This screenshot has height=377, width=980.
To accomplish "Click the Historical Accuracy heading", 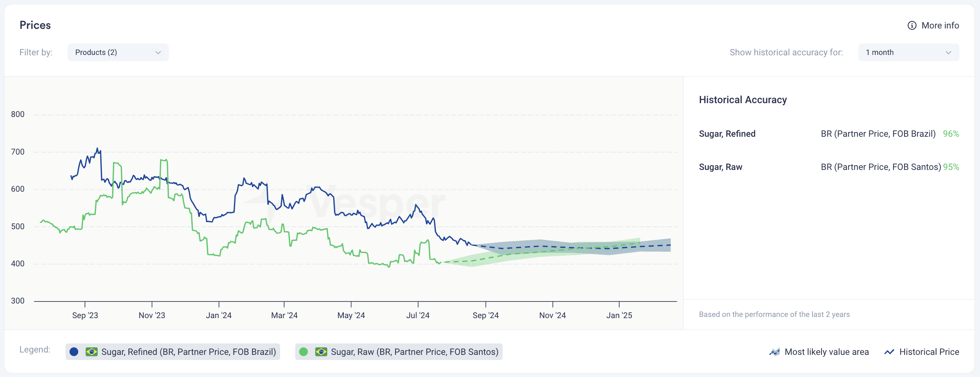I will point(743,100).
